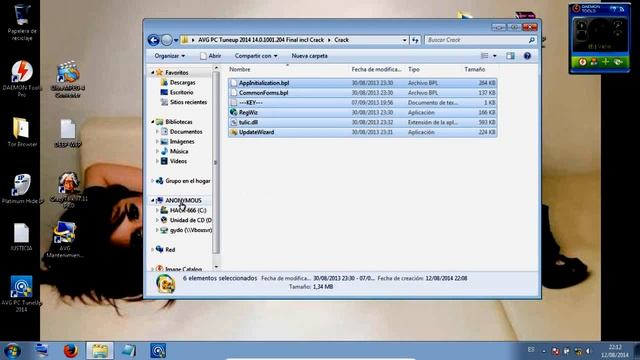
Task: Open the address bar history dropdown arrow
Action: pyautogui.click(x=404, y=40)
